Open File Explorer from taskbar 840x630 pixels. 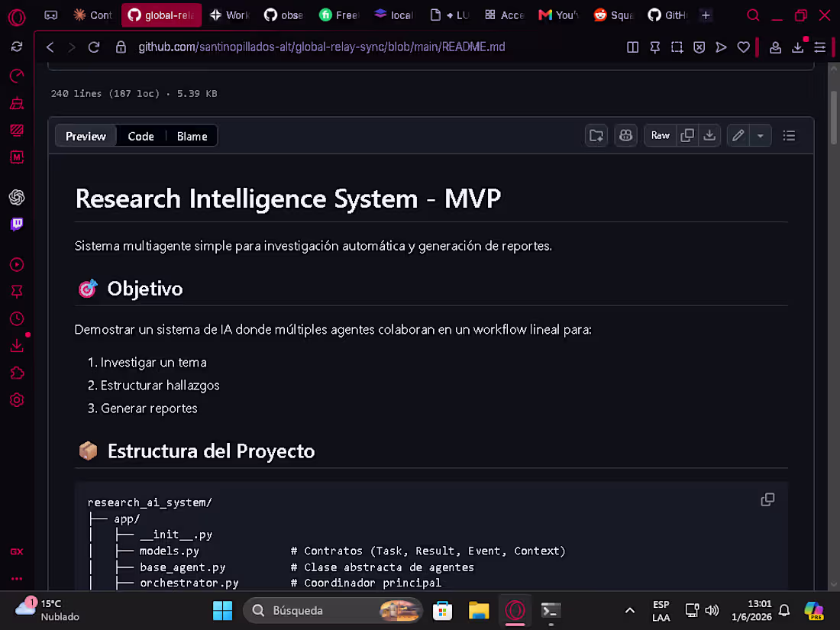(478, 610)
